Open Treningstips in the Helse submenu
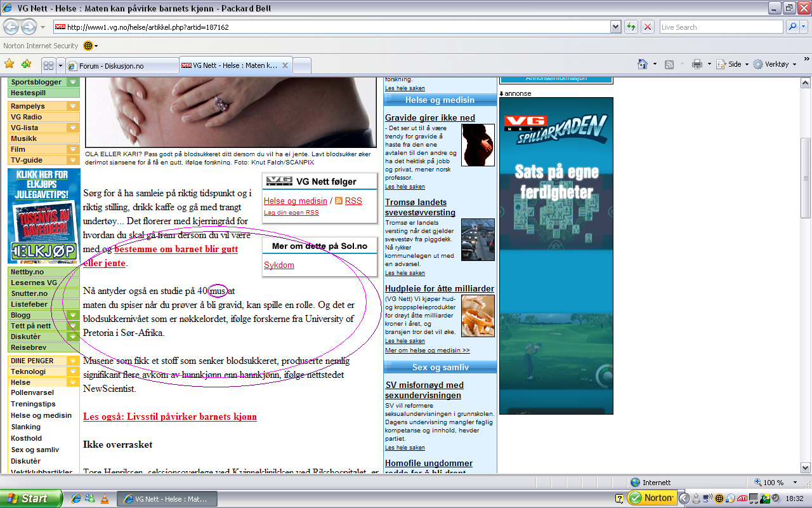Viewport: 812px width, 508px height. pyautogui.click(x=33, y=404)
